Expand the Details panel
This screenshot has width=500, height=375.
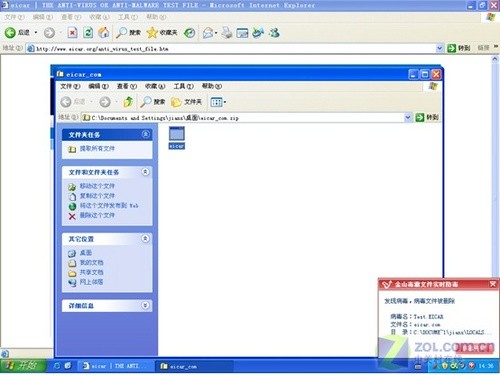click(x=145, y=305)
